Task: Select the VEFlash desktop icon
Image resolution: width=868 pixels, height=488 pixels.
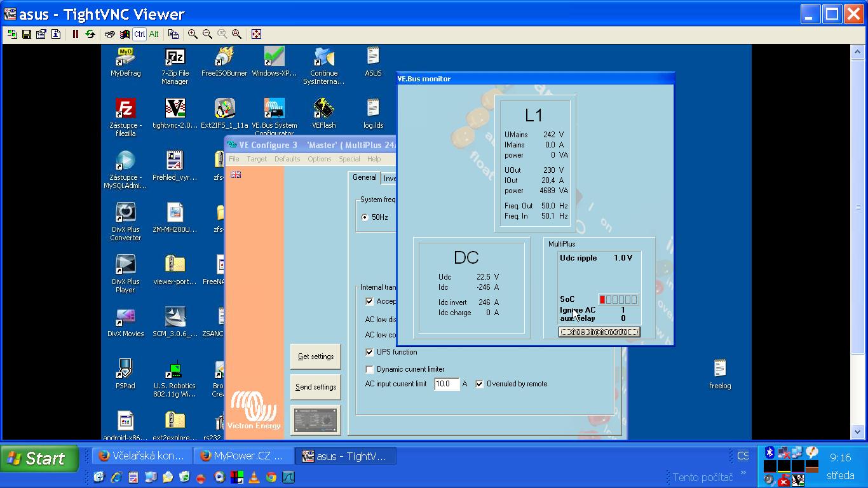Action: coord(323,114)
